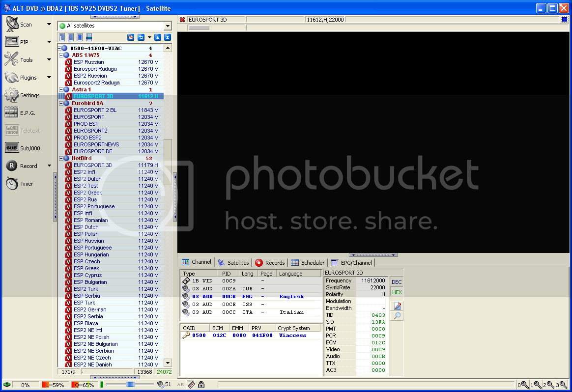The image size is (572, 392).
Task: Select the highlighted-row list view icon
Action: [x=88, y=37]
